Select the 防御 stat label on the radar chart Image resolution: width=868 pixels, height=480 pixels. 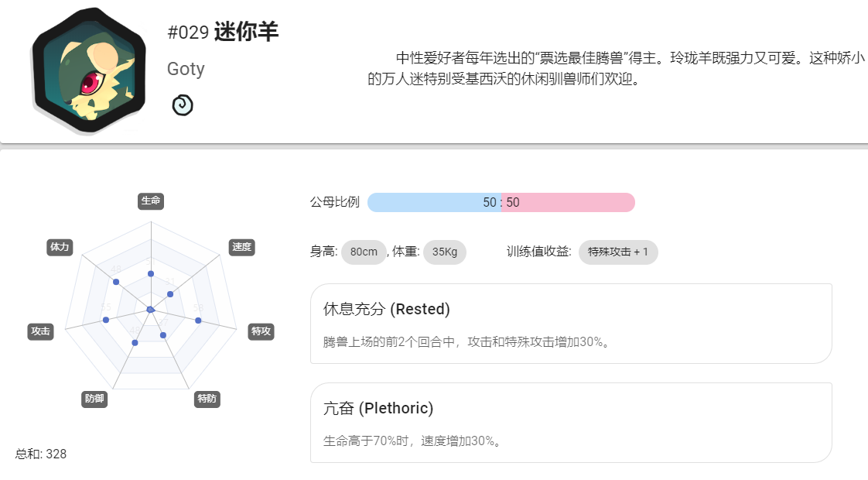tap(94, 399)
